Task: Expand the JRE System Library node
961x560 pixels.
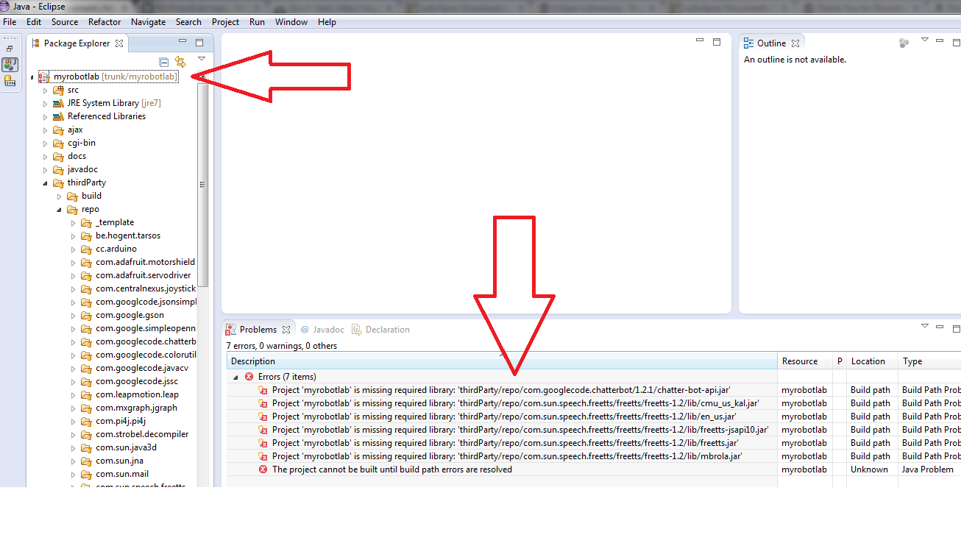Action: 45,104
